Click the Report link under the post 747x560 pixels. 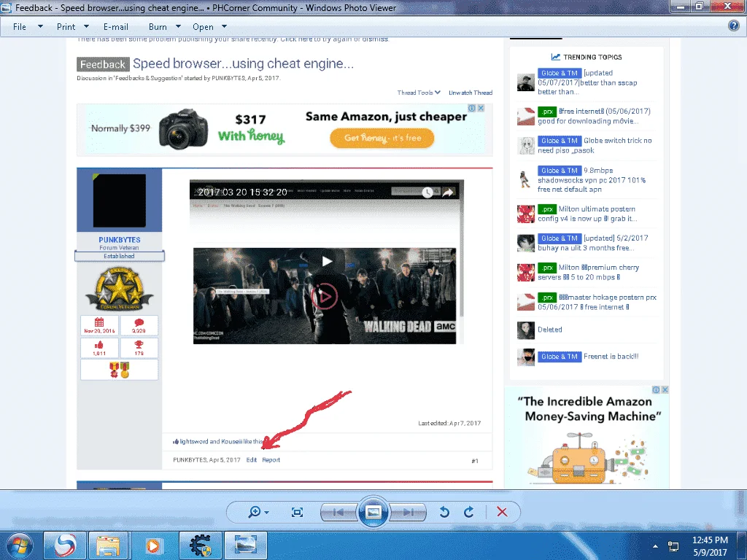pyautogui.click(x=271, y=460)
